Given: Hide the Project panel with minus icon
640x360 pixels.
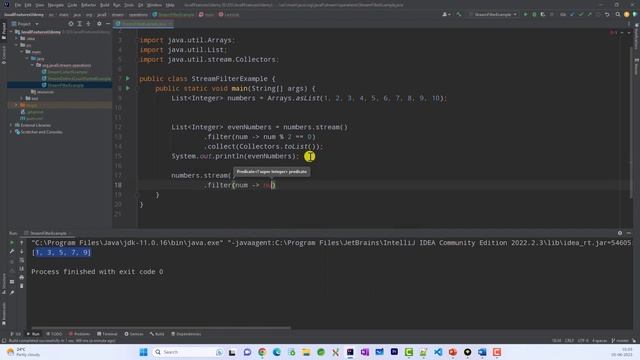Looking at the screenshot, I should (108, 24).
